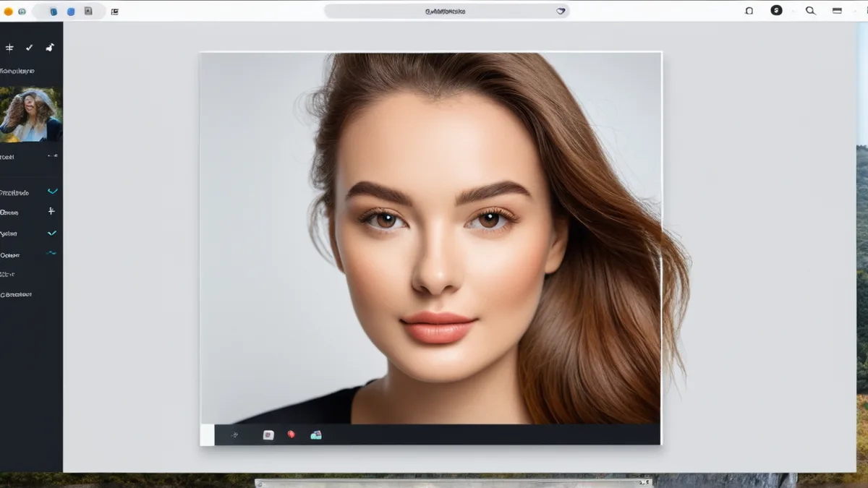
Task: Click the address field in the top bar
Action: 446,11
